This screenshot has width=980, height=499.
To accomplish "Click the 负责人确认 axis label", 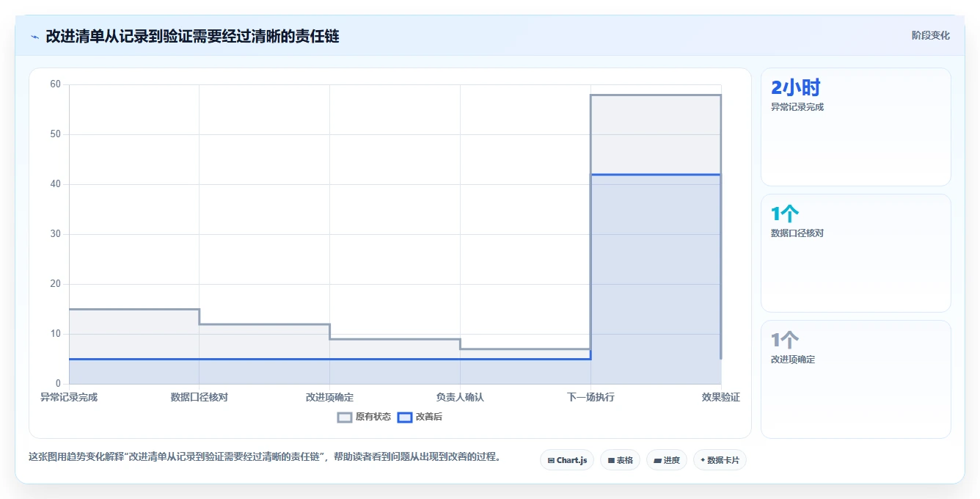I will [x=460, y=397].
